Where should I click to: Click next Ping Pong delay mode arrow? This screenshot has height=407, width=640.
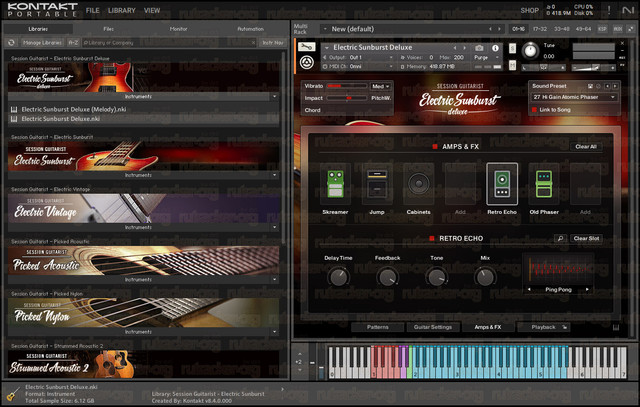pyautogui.click(x=587, y=289)
